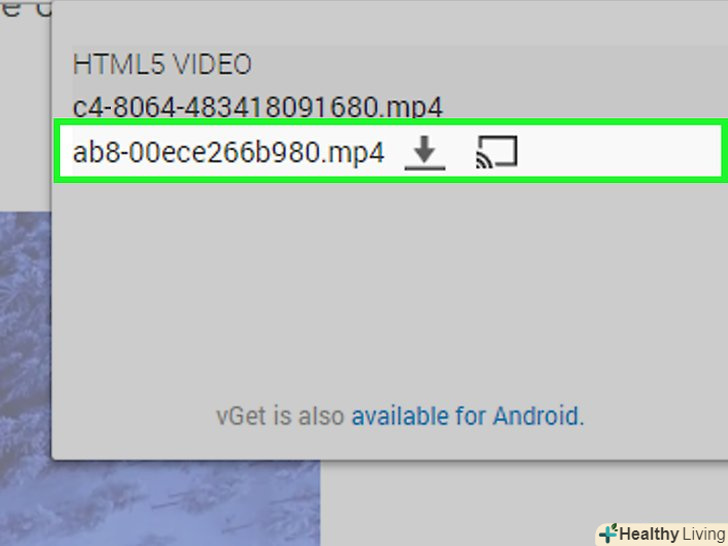Click blank space right of the cast icon
The height and width of the screenshot is (546, 728).
point(620,152)
